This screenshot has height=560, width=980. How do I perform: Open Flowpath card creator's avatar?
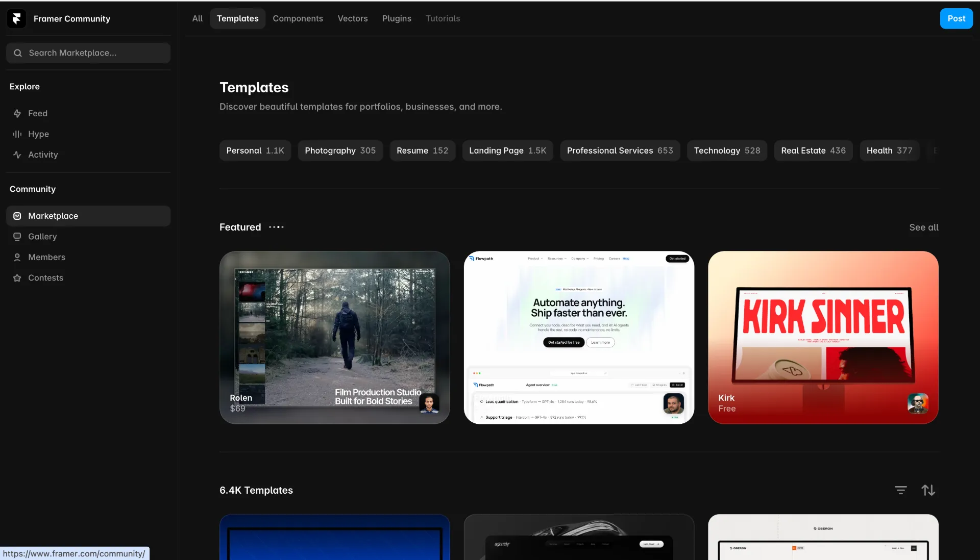coord(674,403)
